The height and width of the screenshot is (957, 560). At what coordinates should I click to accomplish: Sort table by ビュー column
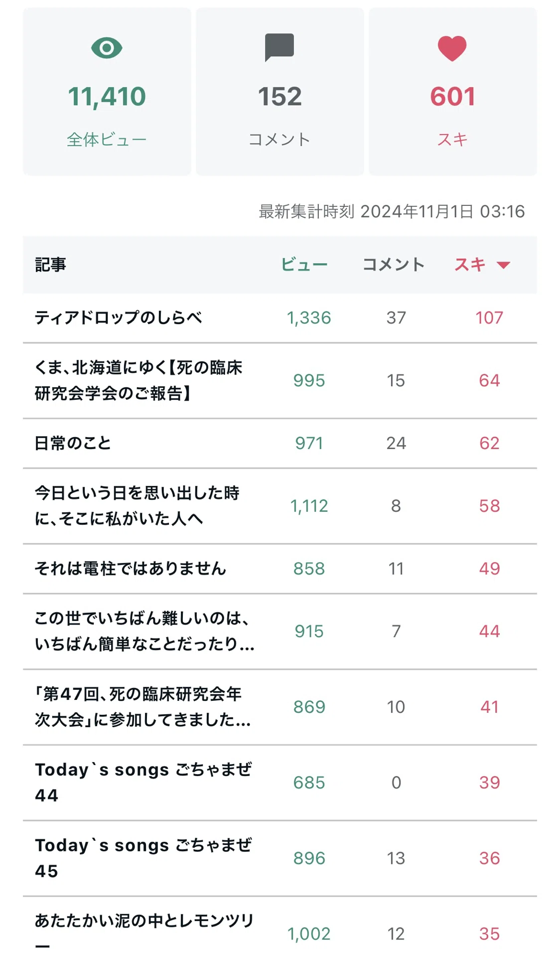(x=304, y=264)
